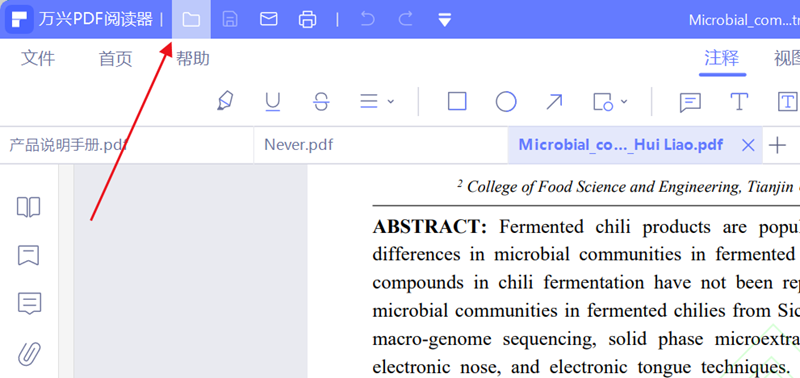Open the bookmarks sidebar panel
This screenshot has width=800, height=378.
coord(29,255)
